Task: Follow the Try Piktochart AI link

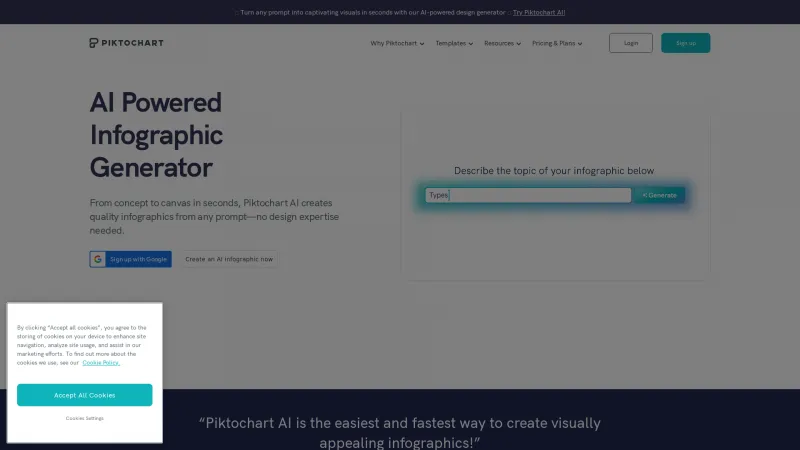Action: 539,12
